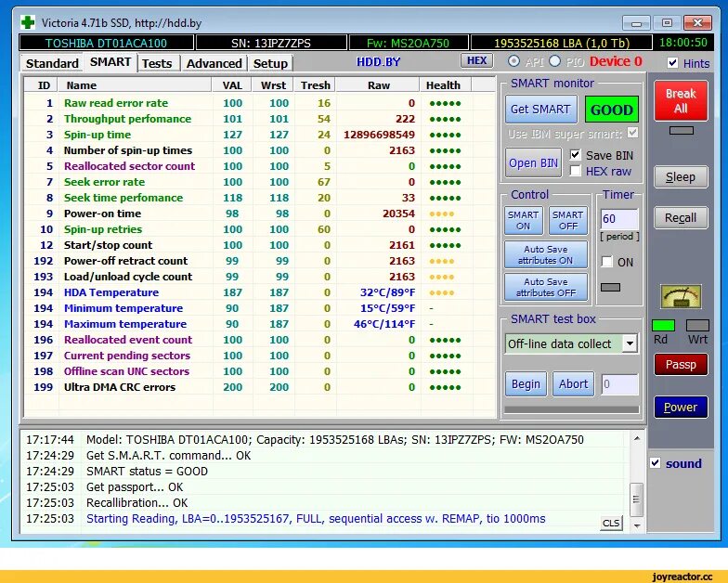
Task: Toggle Use IBM super smart checkbox
Action: pos(632,134)
